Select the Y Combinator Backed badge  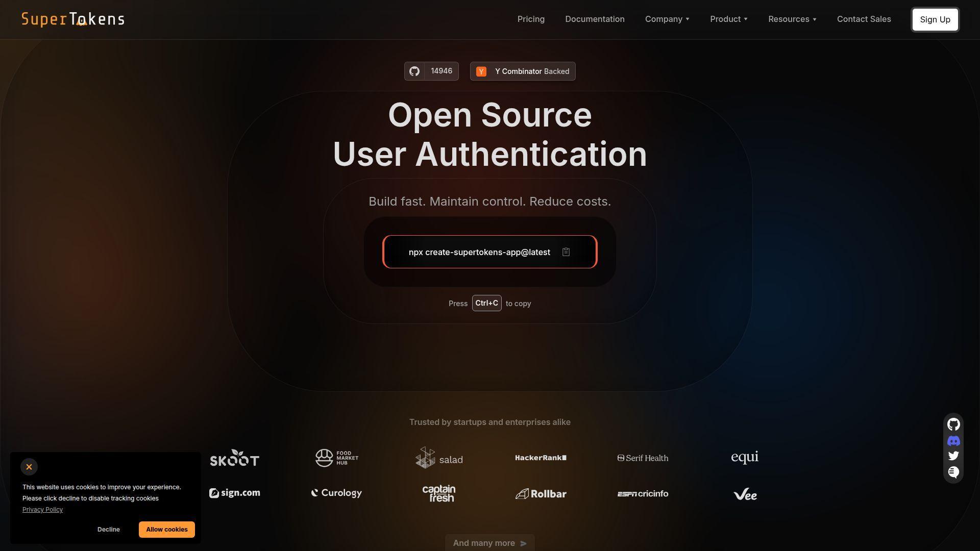point(522,71)
